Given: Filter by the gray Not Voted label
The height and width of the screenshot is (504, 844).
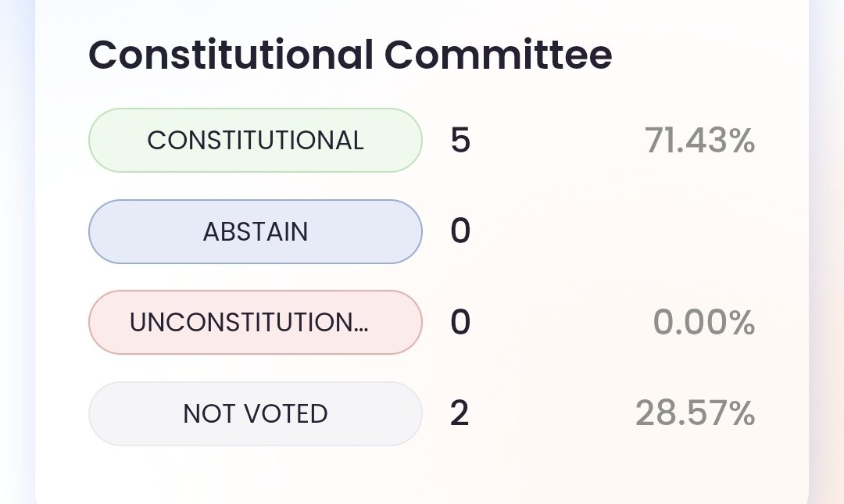Looking at the screenshot, I should tap(256, 413).
